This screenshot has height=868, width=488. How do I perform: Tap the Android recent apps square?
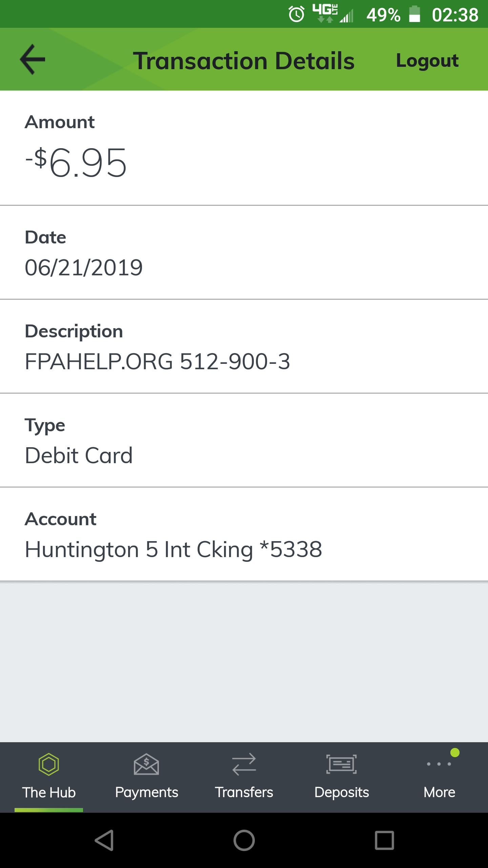[384, 840]
